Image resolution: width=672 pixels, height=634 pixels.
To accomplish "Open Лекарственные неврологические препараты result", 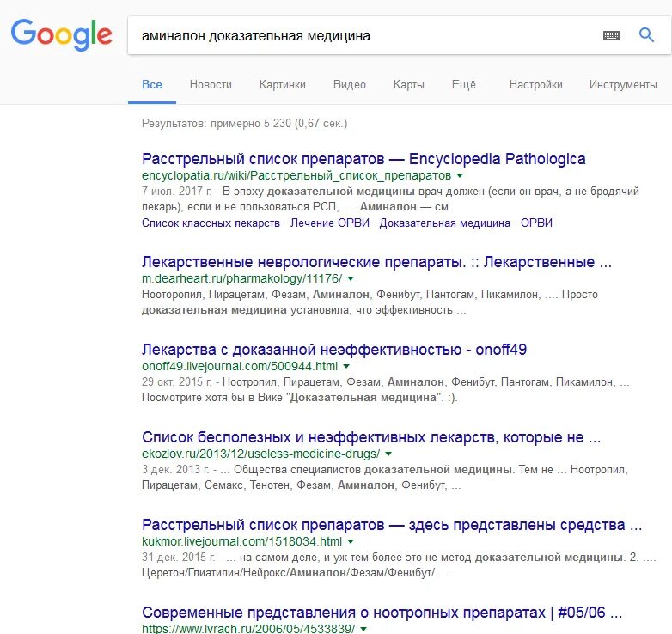I will [376, 262].
